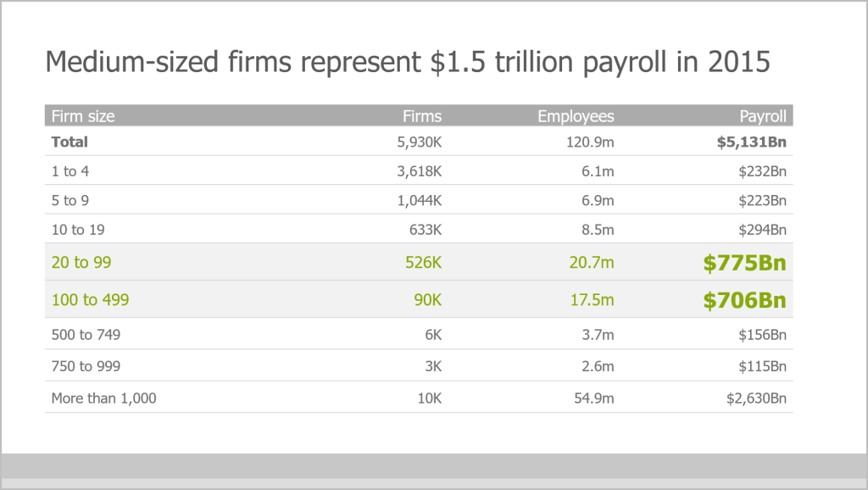Click the "Payroll" column header
Screen dimensions: 868x490
click(763, 116)
